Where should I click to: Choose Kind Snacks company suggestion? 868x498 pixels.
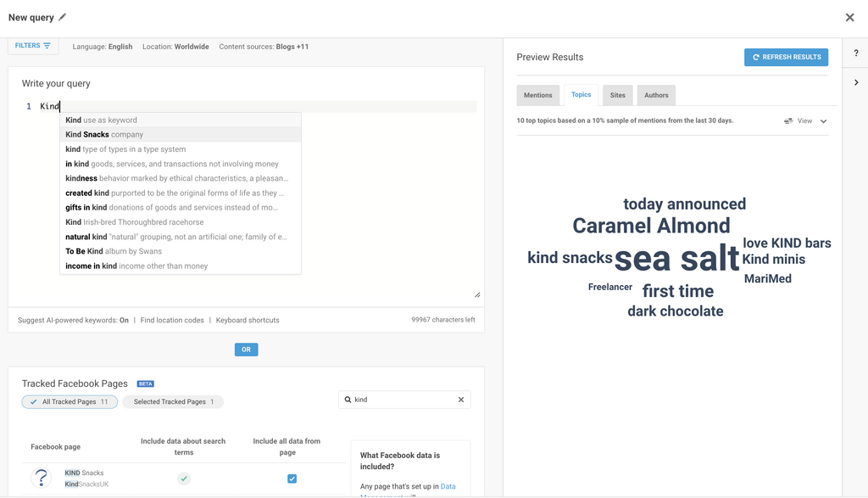104,134
